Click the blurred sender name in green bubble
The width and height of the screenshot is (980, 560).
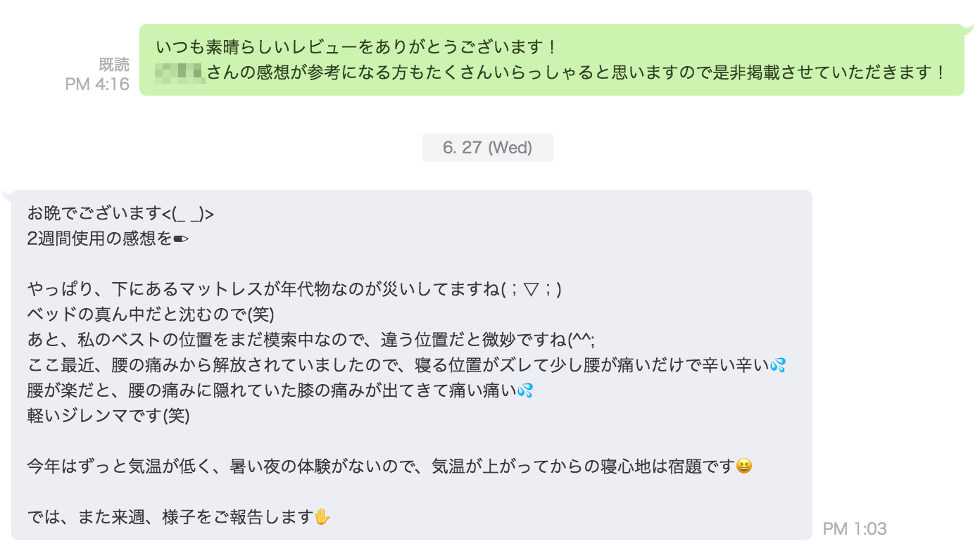179,72
